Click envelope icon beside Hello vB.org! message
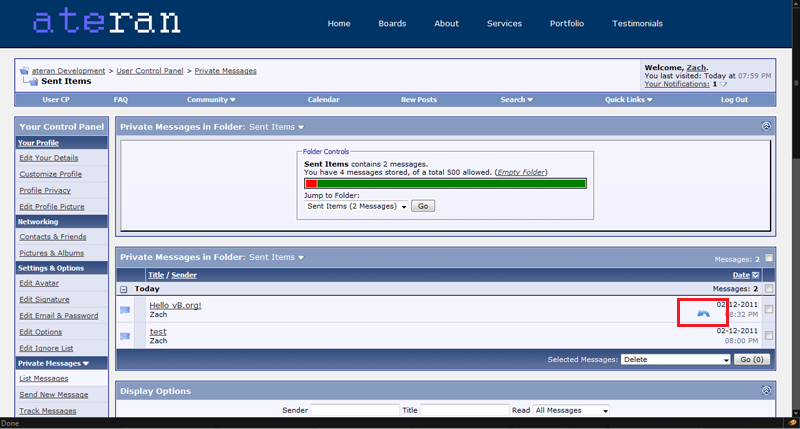Viewport: 800px width, 429px height. pyautogui.click(x=125, y=309)
